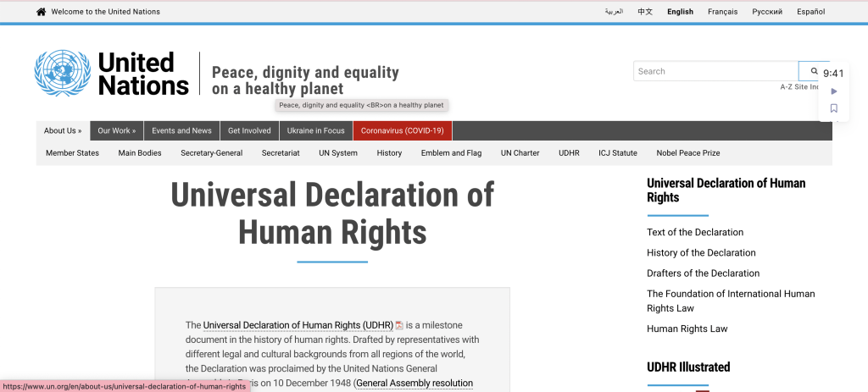Switch the language to Español

[x=811, y=12]
